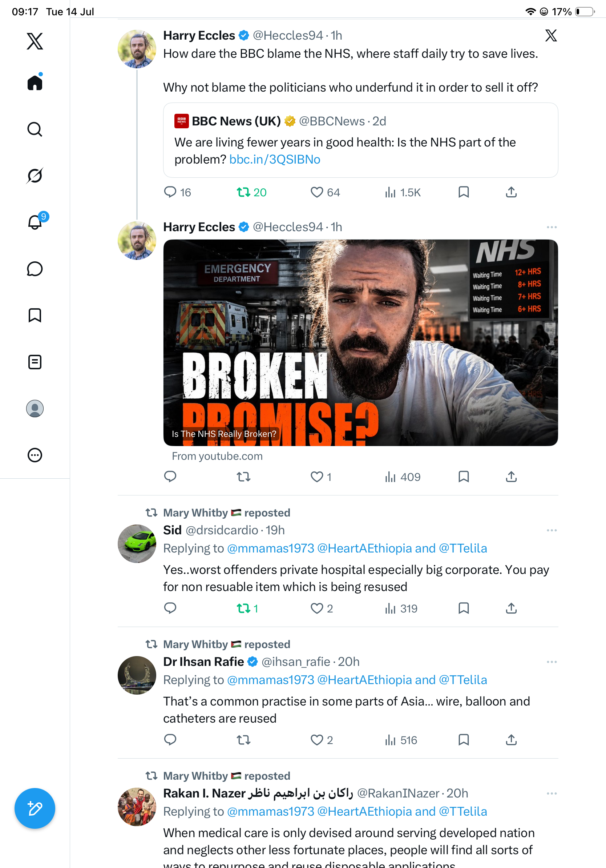Open the Home feed from the sidebar
The height and width of the screenshot is (868, 606).
tap(35, 82)
